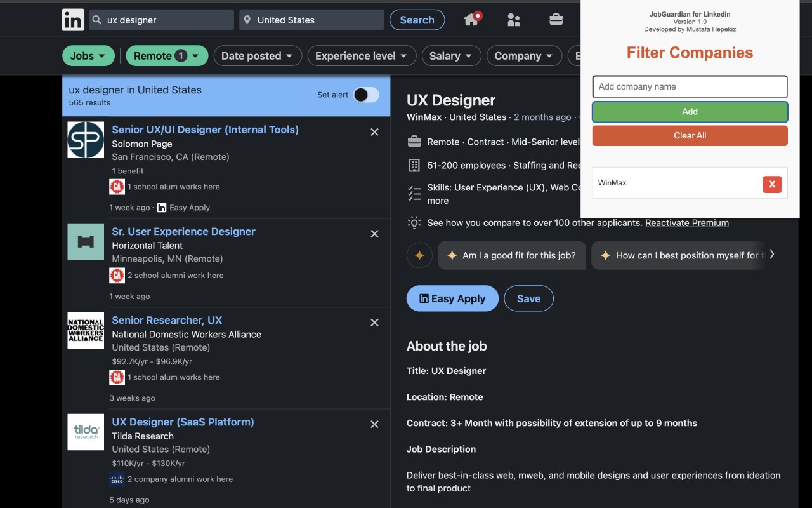The width and height of the screenshot is (812, 508).
Task: Open the Reactivate Premium link
Action: tap(687, 223)
